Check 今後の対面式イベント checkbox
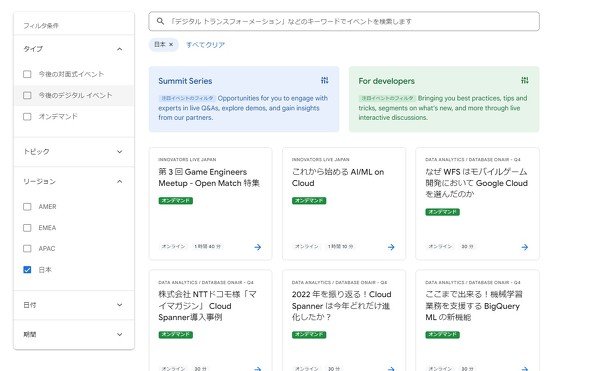Viewport: 590px width, 371px height. point(27,74)
